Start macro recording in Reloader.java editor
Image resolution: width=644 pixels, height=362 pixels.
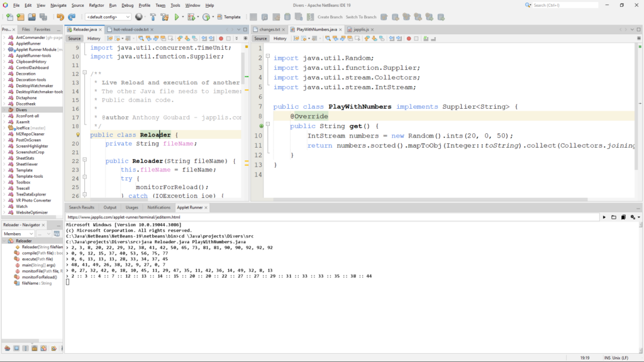point(221,38)
